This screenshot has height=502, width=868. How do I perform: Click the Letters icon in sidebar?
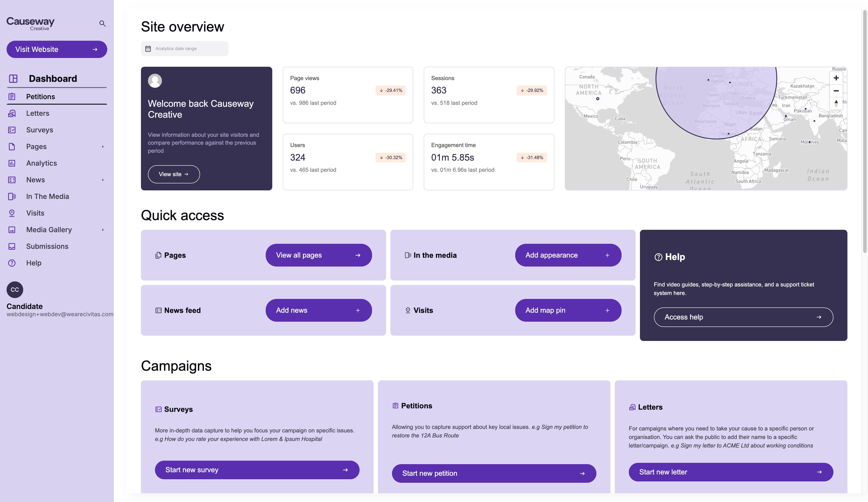(x=12, y=113)
